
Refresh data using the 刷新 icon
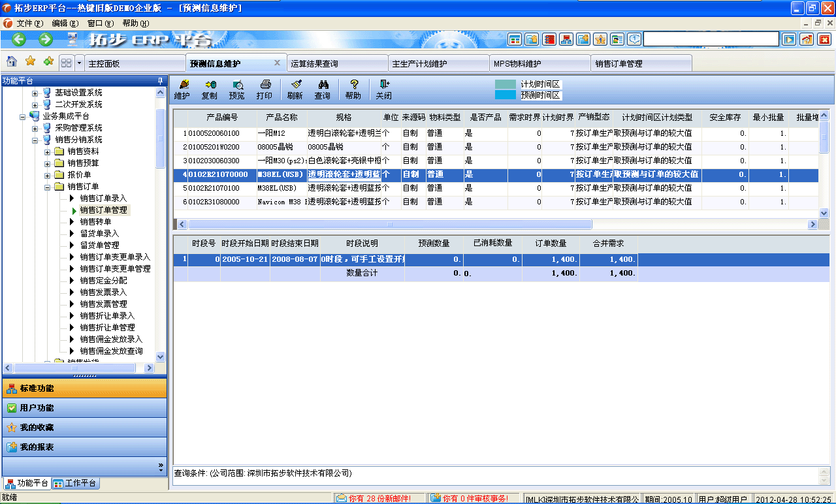pos(295,89)
